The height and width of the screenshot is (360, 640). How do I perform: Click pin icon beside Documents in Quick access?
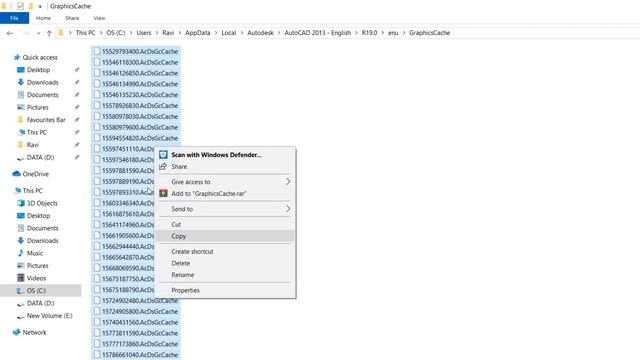(x=77, y=95)
